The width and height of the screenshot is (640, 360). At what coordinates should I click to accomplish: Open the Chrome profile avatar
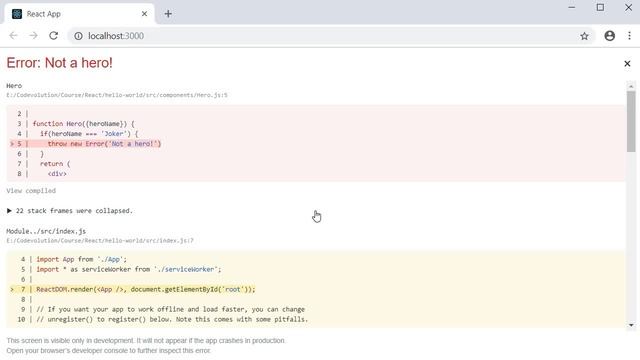pos(609,36)
